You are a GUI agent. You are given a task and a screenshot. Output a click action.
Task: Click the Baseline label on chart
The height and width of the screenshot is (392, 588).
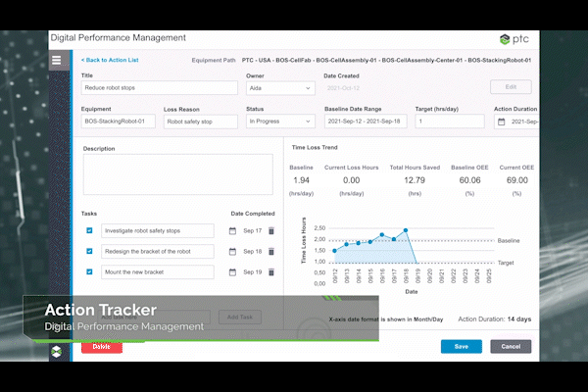pyautogui.click(x=509, y=240)
